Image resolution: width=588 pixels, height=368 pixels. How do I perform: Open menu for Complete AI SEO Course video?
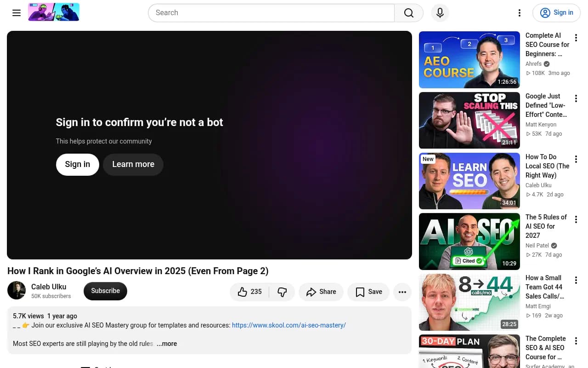[576, 38]
